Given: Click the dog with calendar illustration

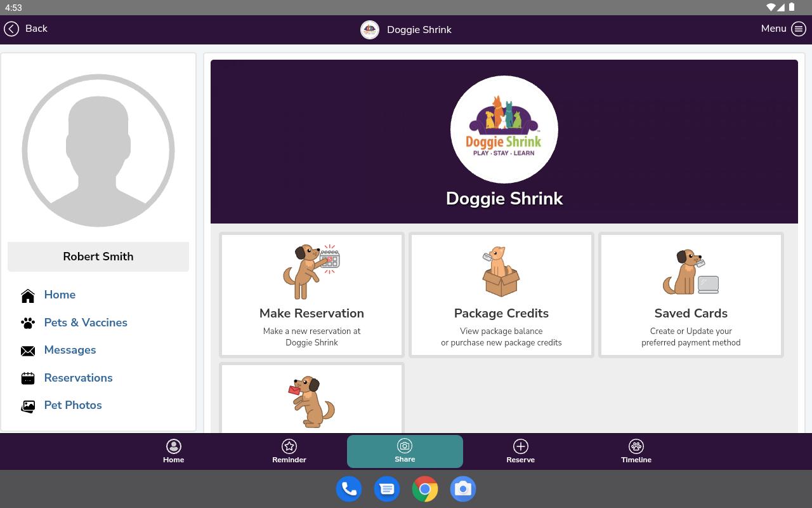Looking at the screenshot, I should 311,272.
